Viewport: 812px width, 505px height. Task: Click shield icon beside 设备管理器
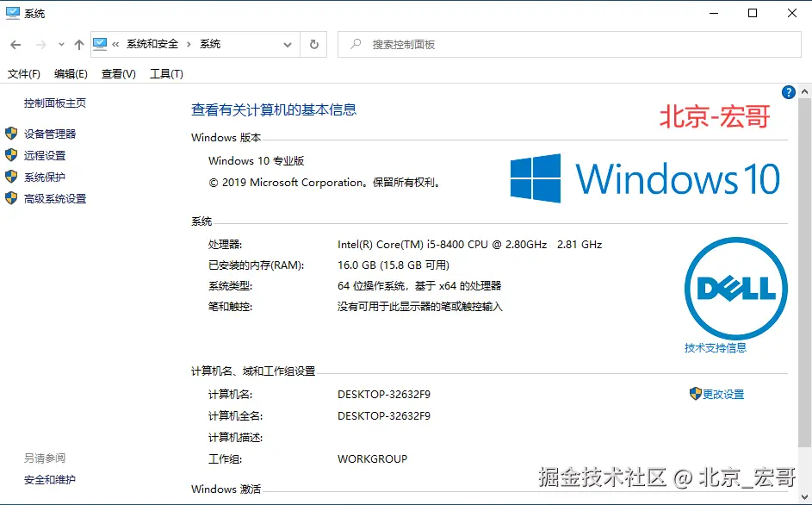(11, 134)
